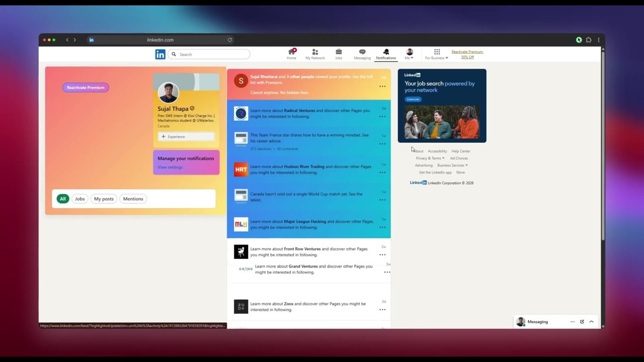The width and height of the screenshot is (644, 362).
Task: Select the Mentions filter
Action: click(133, 199)
